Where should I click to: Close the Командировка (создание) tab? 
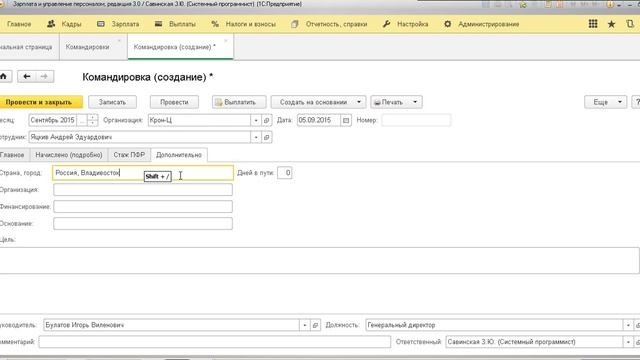tap(226, 41)
